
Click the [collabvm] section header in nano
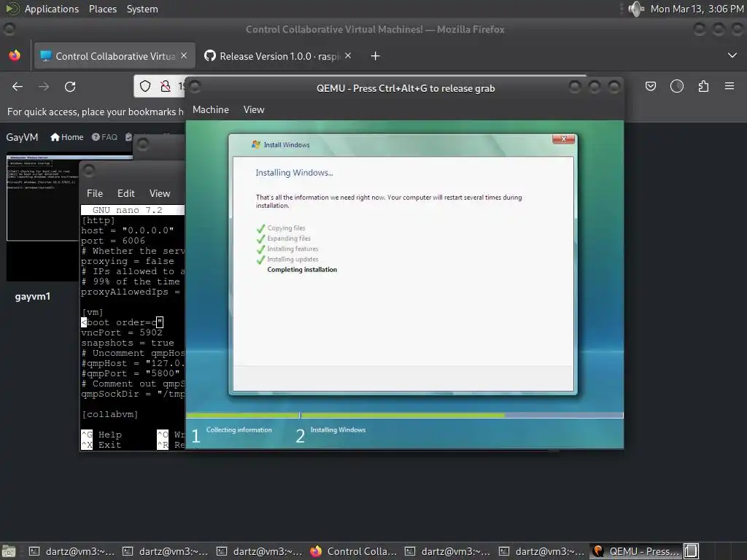pyautogui.click(x=109, y=414)
